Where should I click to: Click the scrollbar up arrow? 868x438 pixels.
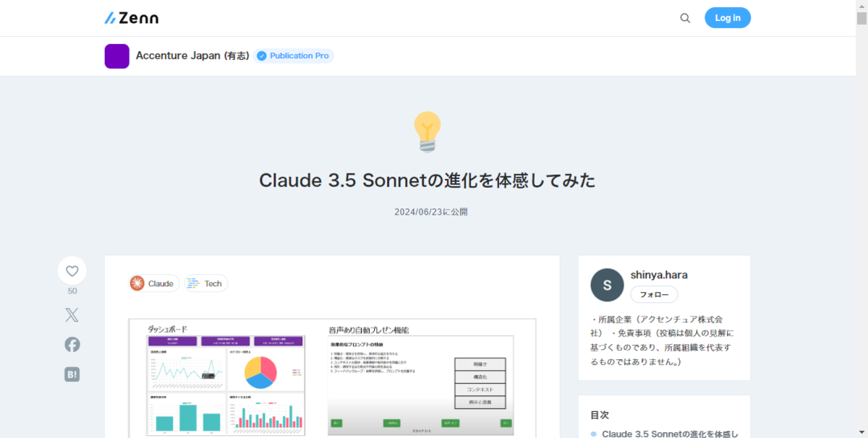861,5
